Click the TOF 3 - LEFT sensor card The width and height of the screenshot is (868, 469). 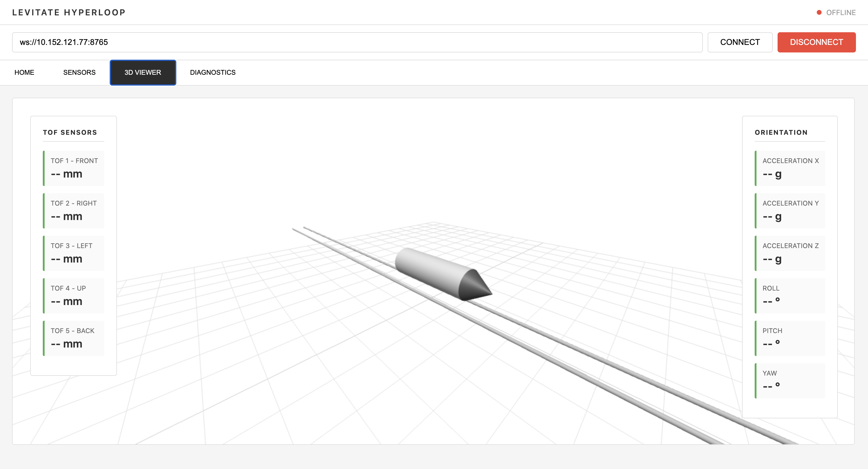[x=74, y=253]
